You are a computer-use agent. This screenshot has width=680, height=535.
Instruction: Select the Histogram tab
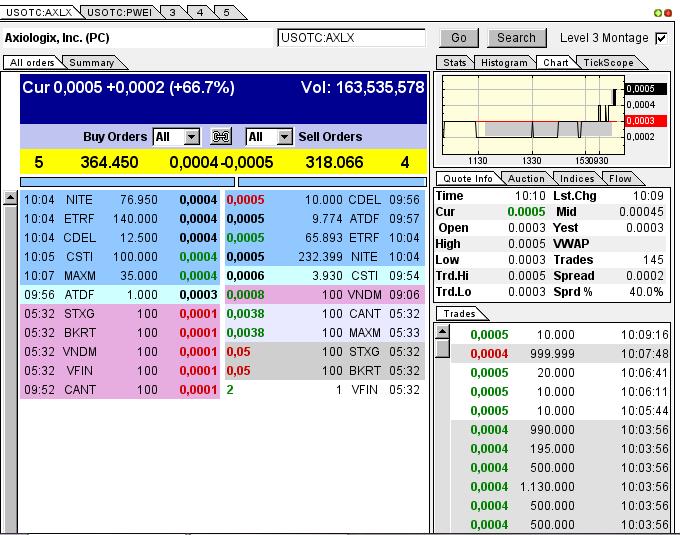pyautogui.click(x=503, y=63)
